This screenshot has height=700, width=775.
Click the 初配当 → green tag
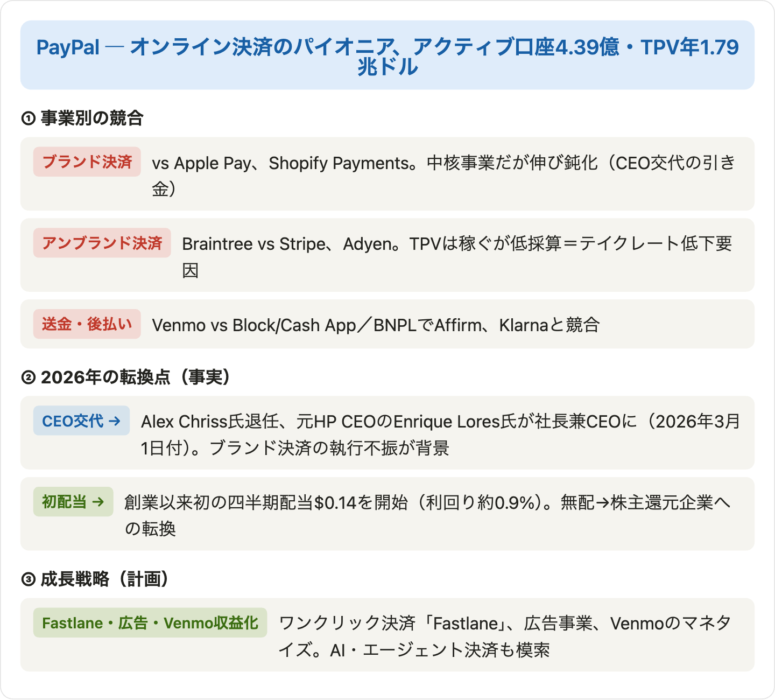tap(73, 502)
